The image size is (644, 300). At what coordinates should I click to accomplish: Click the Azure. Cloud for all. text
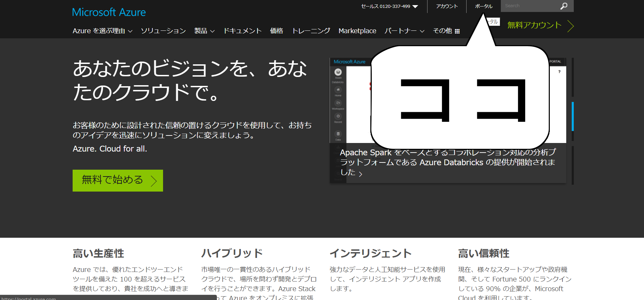coord(110,149)
